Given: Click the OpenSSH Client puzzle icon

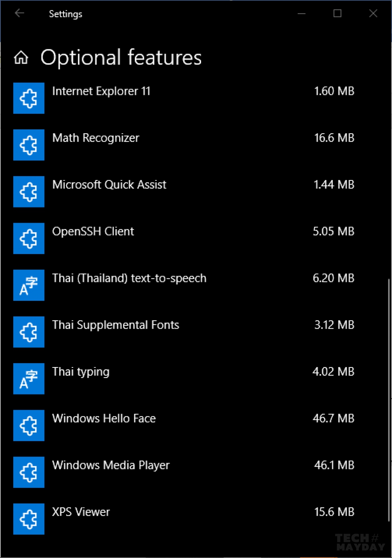Looking at the screenshot, I should coord(29,238).
